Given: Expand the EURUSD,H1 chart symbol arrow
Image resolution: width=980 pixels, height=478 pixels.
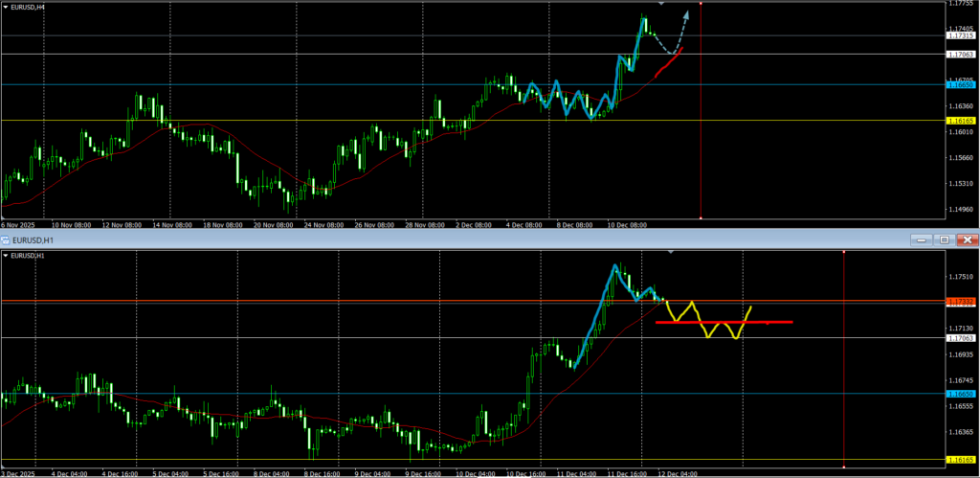Looking at the screenshot, I should coord(5,256).
